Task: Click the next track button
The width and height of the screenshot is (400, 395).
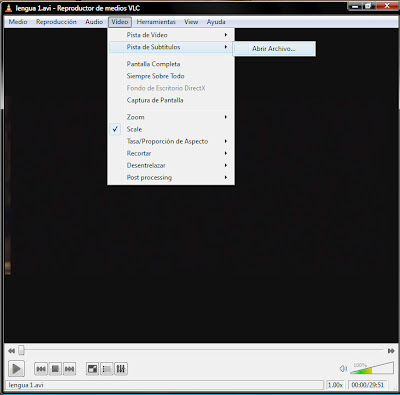Action: pyautogui.click(x=69, y=369)
